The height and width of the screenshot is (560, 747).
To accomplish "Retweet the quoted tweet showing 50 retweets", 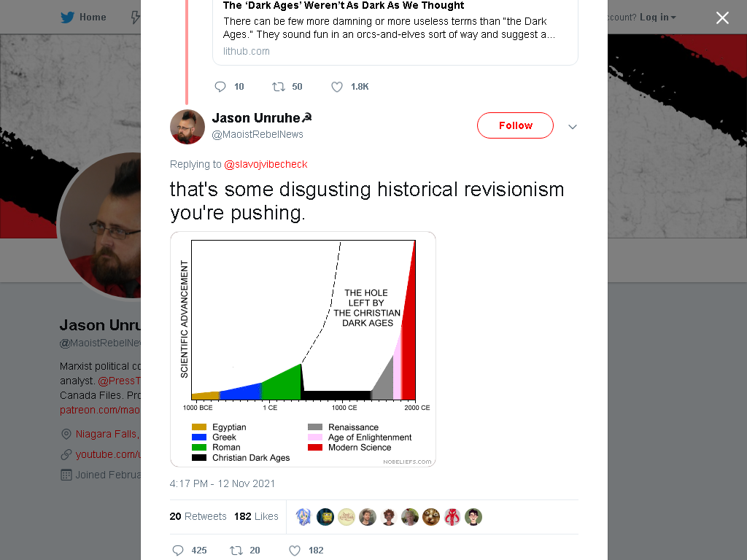I will (x=278, y=87).
